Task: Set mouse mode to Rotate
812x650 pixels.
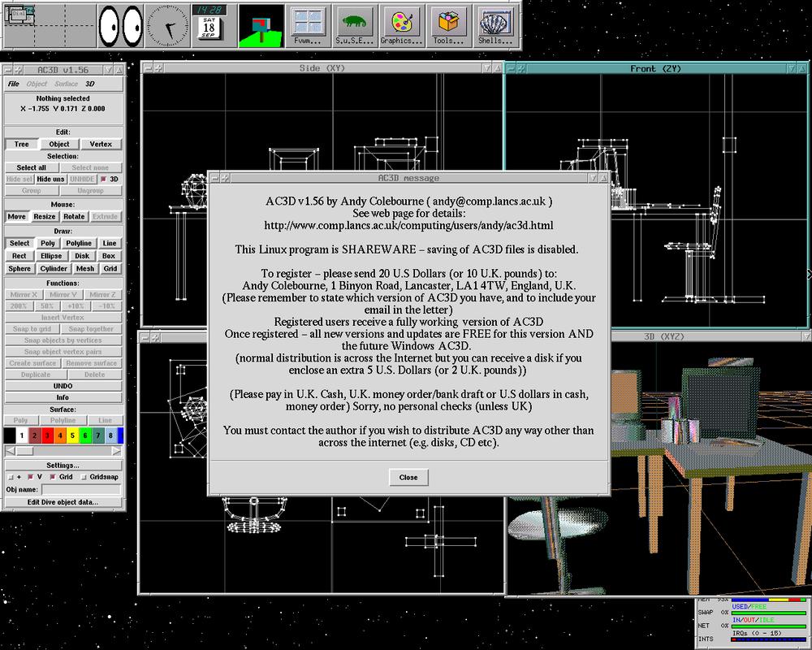Action: (74, 217)
